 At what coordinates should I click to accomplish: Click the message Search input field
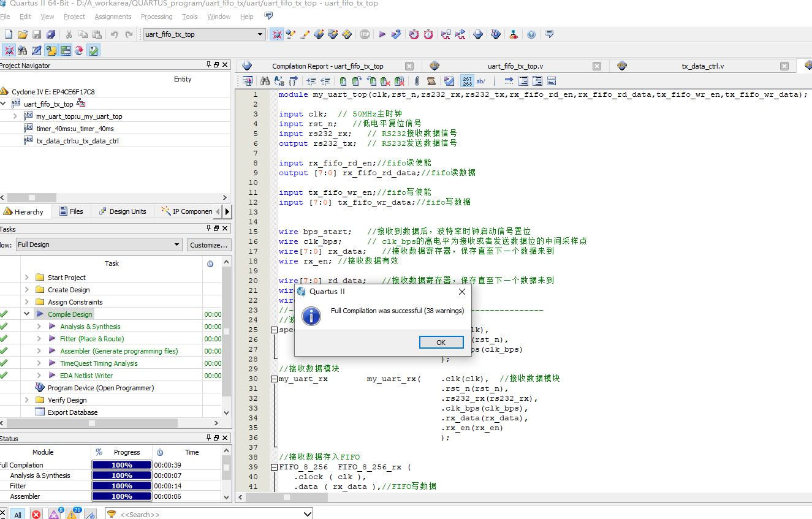coord(209,515)
